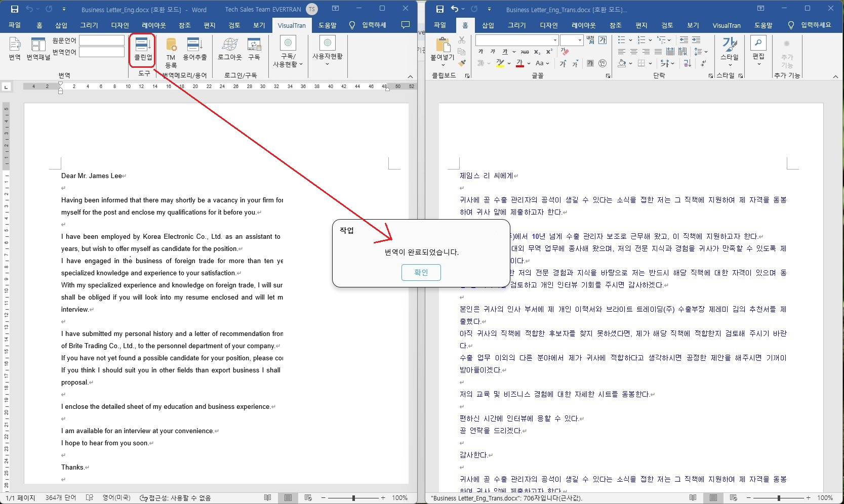Screen dimensions: 844x504
Task: Center-align paragraph text
Action: [x=634, y=52]
